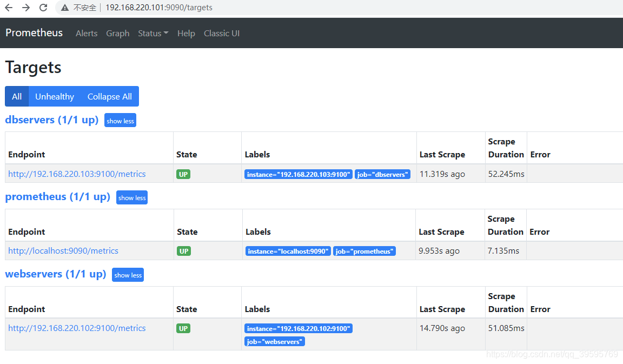Click the job="prometheus" label badge
This screenshot has width=623, height=364.
364,251
